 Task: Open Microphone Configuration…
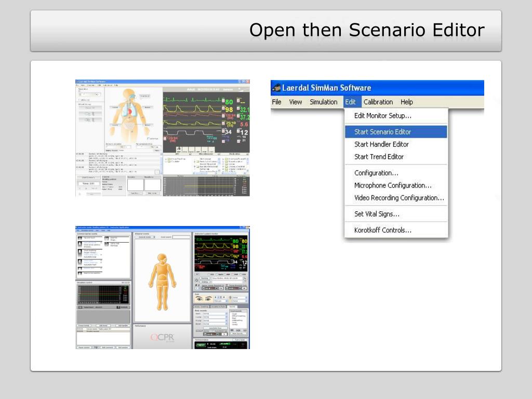396,185
